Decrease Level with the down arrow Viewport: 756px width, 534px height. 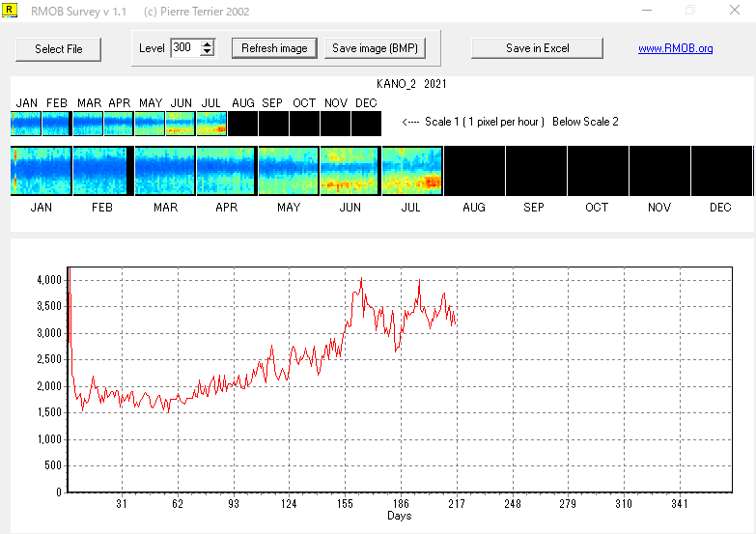pyautogui.click(x=208, y=52)
